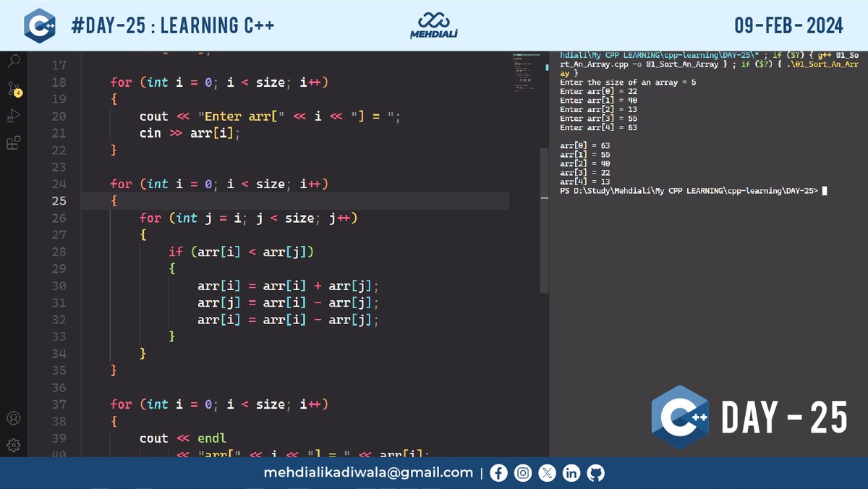Click 'cout << endl' on line 39

[183, 438]
